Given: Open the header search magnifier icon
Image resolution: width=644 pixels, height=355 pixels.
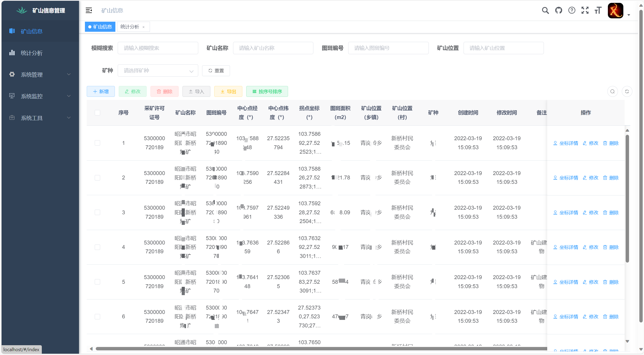Looking at the screenshot, I should tap(545, 10).
